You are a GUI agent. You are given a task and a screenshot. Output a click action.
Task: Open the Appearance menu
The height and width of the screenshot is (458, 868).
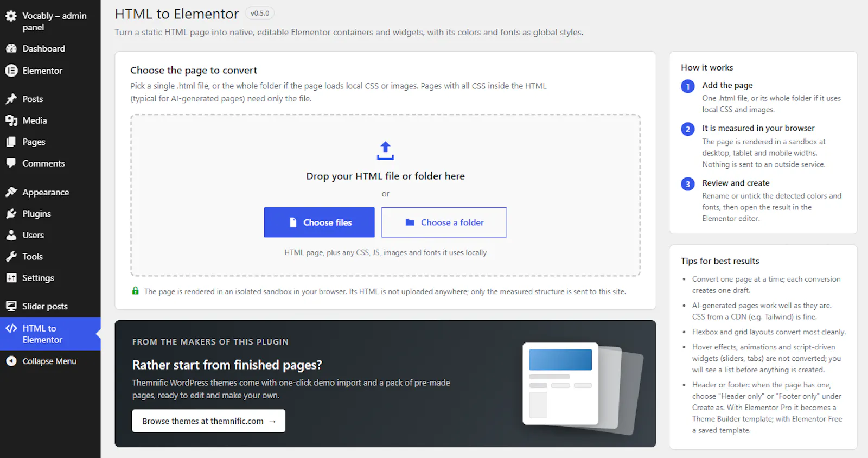click(50, 192)
